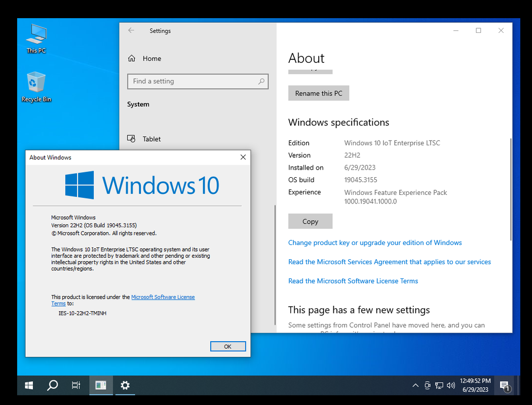Close the About Windows dialog
The height and width of the screenshot is (405, 532).
(243, 157)
